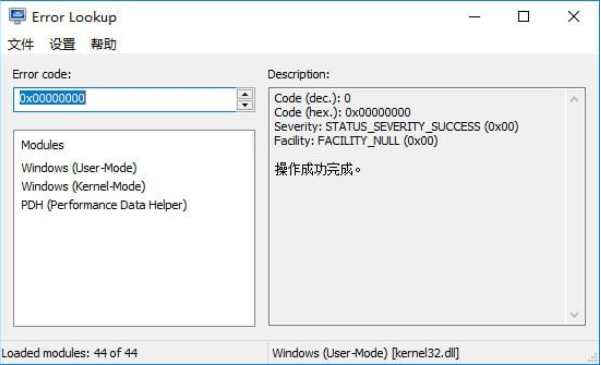Open the 文件 menu
This screenshot has width=601, height=365.
click(21, 44)
